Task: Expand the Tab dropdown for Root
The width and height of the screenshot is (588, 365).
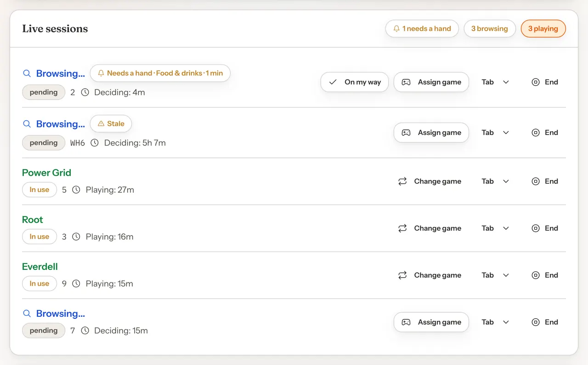Action: (495, 228)
